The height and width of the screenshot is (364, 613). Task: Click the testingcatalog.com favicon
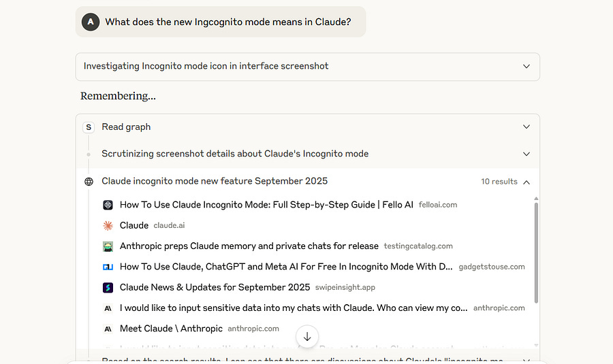click(108, 246)
